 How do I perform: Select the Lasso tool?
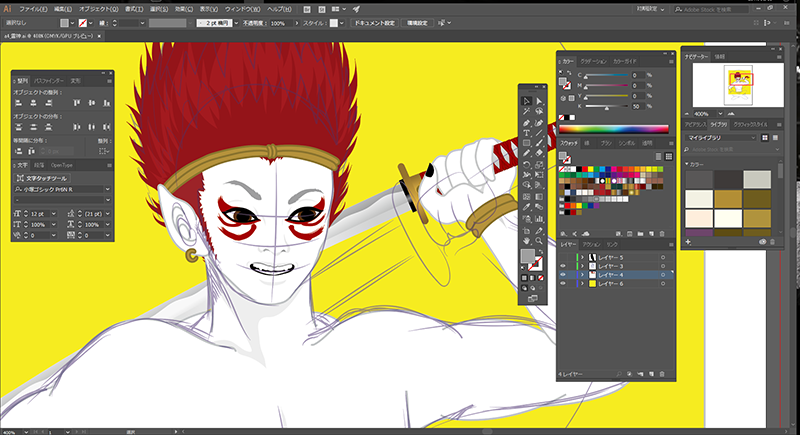(539, 112)
